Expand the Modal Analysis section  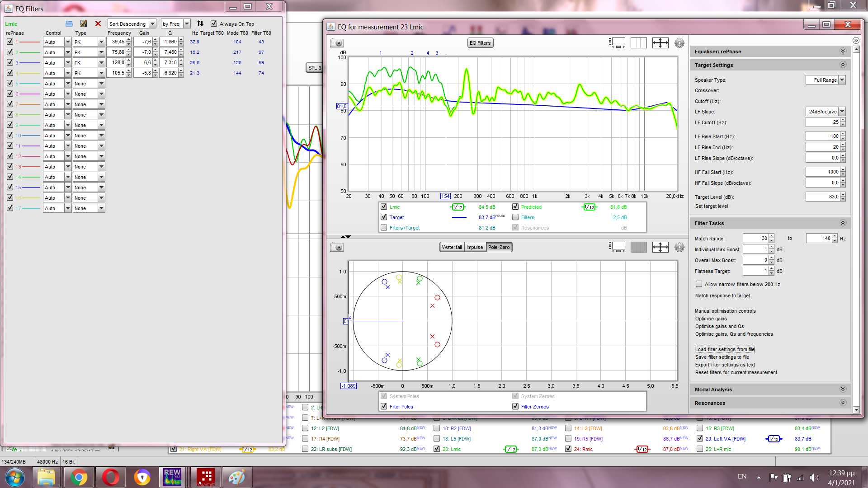[843, 389]
